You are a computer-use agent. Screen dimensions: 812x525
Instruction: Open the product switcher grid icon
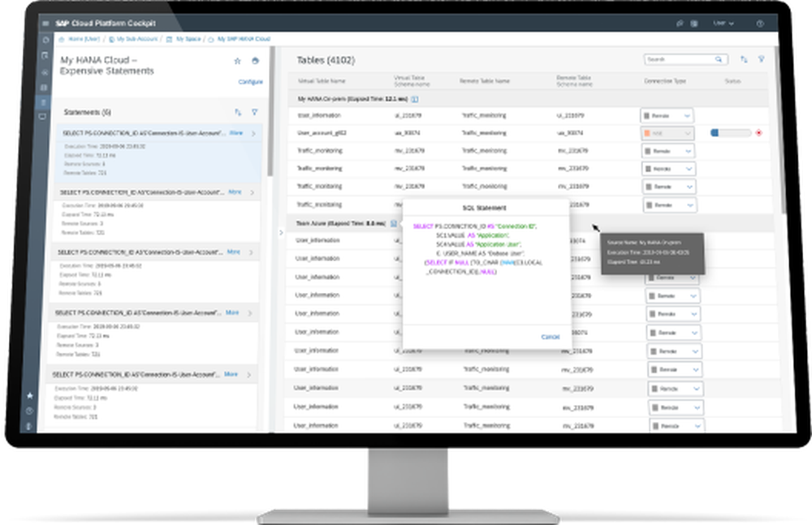[x=694, y=24]
